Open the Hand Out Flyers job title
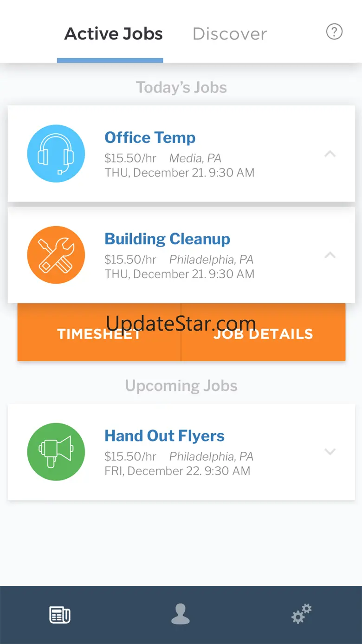The height and width of the screenshot is (644, 362). click(x=164, y=436)
